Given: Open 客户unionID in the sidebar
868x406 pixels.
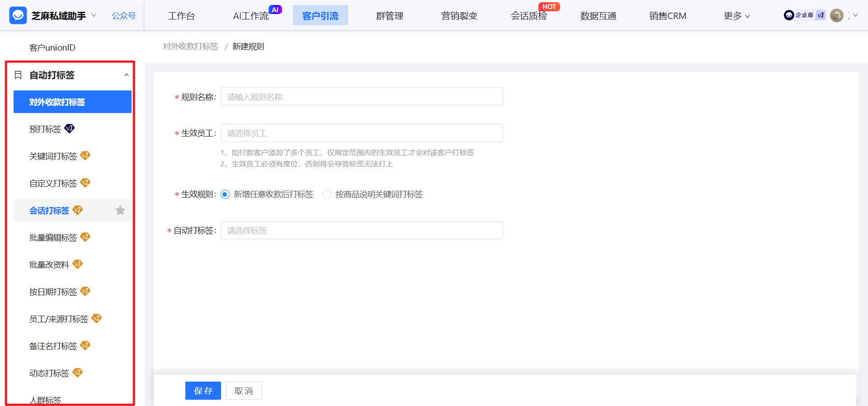Looking at the screenshot, I should [x=52, y=47].
